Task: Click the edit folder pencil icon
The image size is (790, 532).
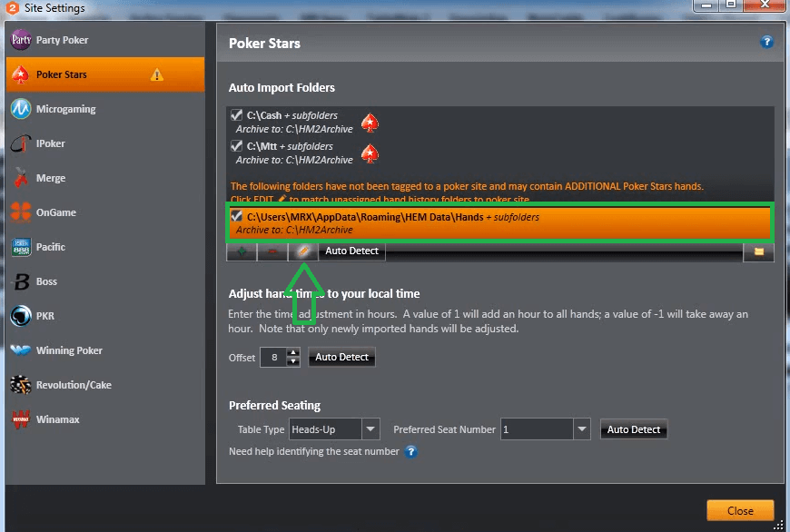Action: [302, 251]
